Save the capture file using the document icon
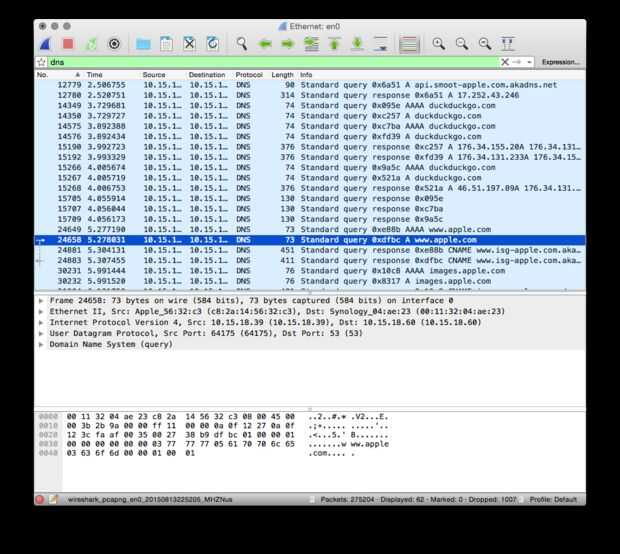The image size is (620, 554). click(x=166, y=43)
